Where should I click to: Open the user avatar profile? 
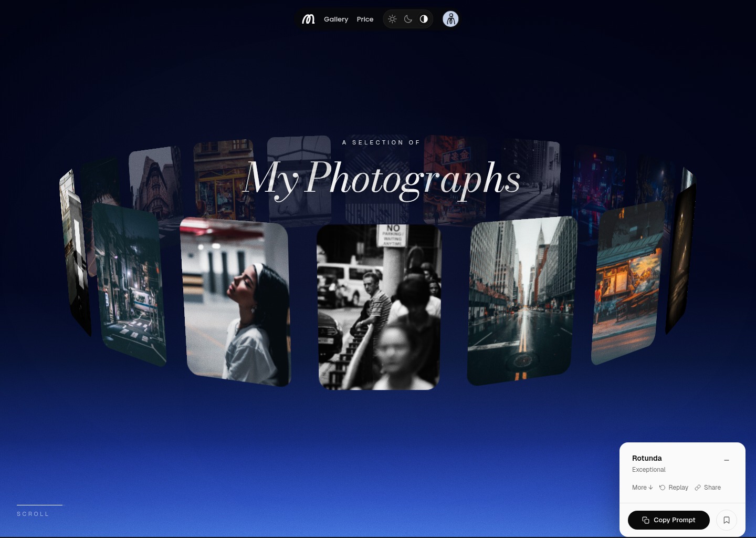(450, 19)
